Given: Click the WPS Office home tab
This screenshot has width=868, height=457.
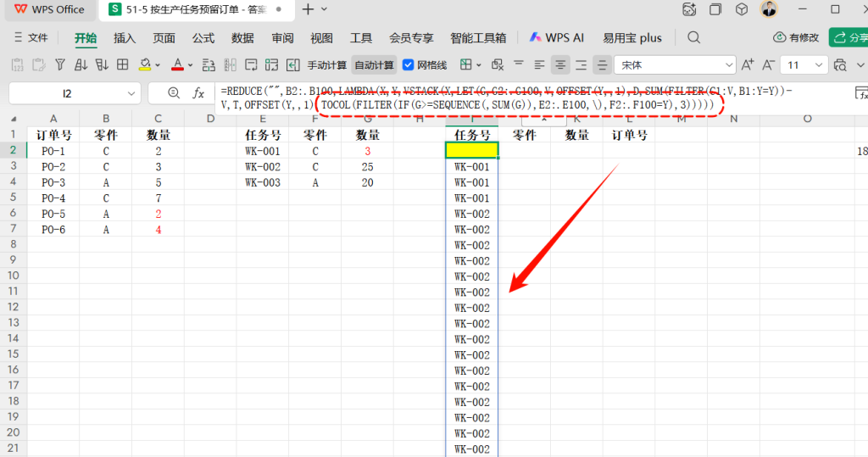Looking at the screenshot, I should coord(48,9).
